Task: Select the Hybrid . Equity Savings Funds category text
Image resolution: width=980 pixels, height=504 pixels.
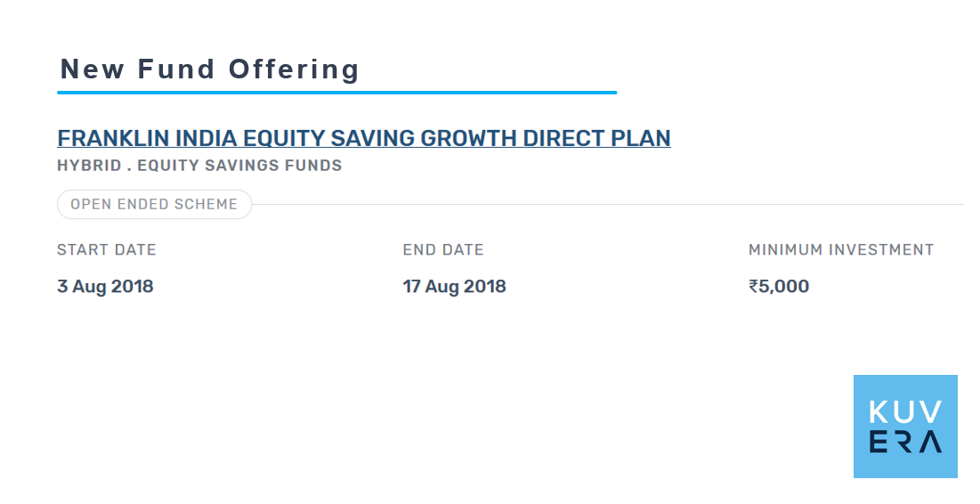Action: (x=199, y=166)
